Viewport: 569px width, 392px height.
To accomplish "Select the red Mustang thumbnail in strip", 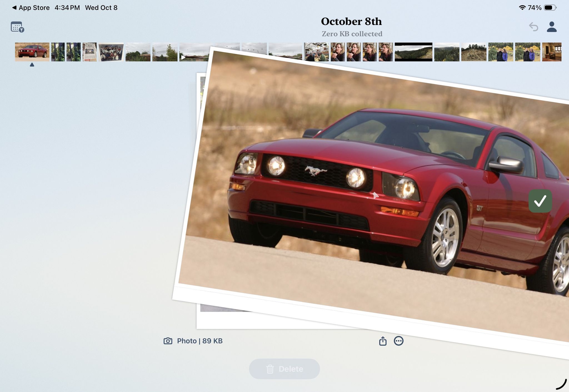I will tap(32, 52).
